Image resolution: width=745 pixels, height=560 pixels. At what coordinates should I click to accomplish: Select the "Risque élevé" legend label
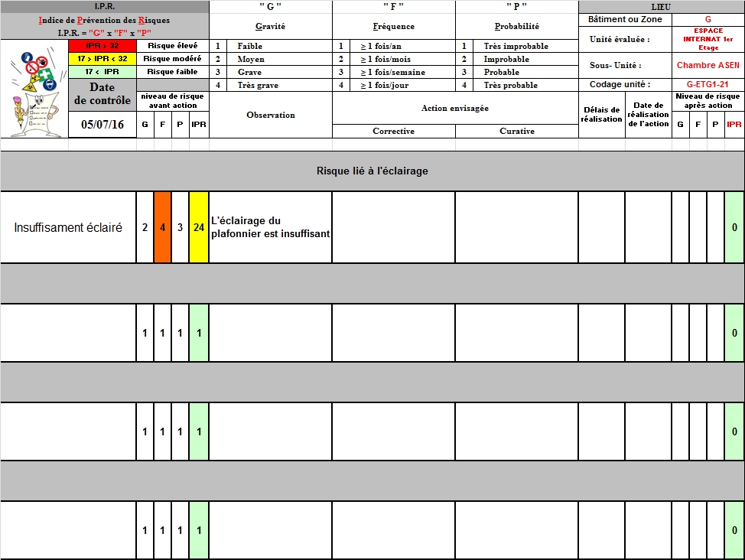172,46
